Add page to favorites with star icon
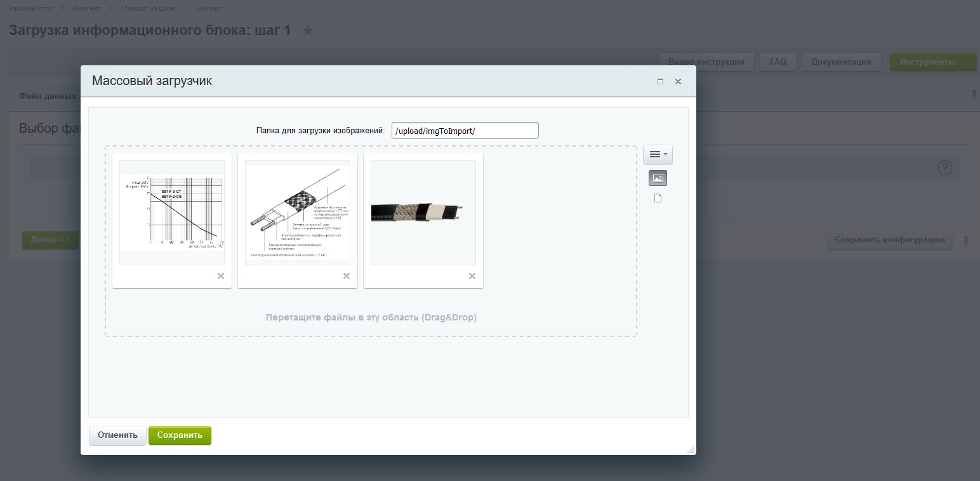 [308, 30]
